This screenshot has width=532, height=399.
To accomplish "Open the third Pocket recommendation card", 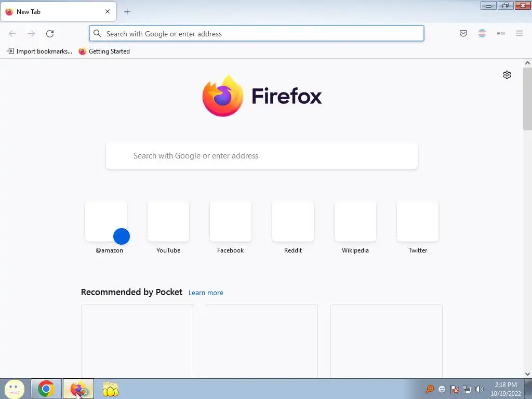I will click(387, 341).
